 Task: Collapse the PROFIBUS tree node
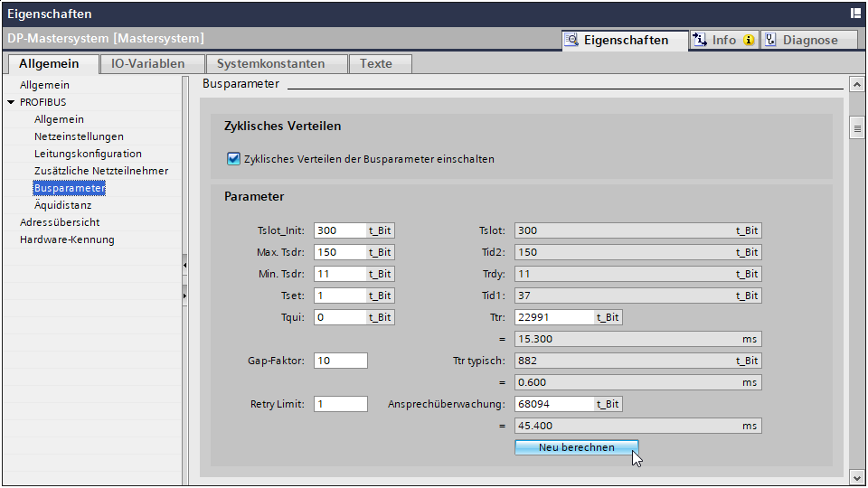point(11,102)
